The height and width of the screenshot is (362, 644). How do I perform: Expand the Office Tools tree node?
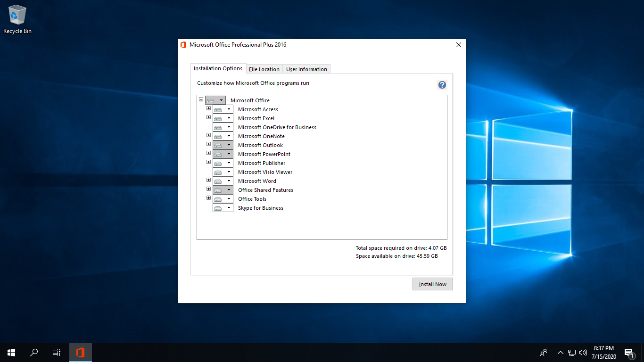pos(209,198)
